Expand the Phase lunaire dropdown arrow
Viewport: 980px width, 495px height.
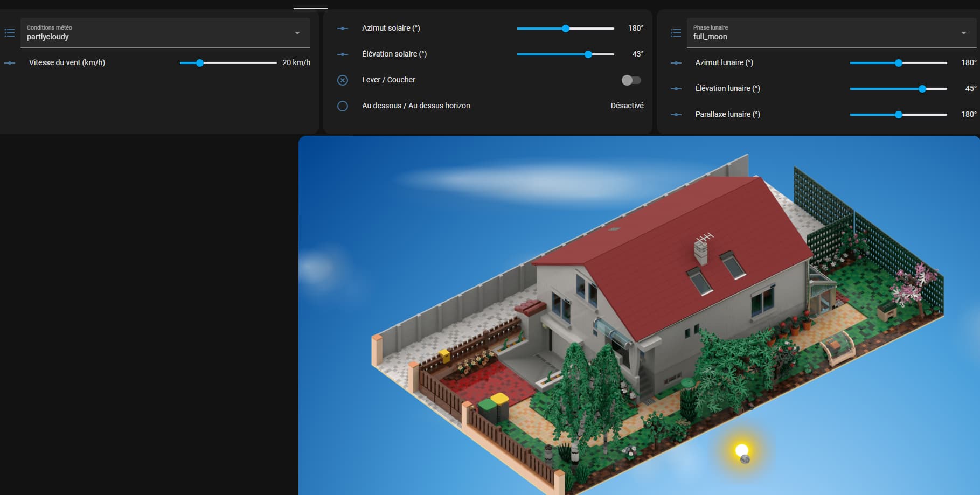pyautogui.click(x=963, y=33)
